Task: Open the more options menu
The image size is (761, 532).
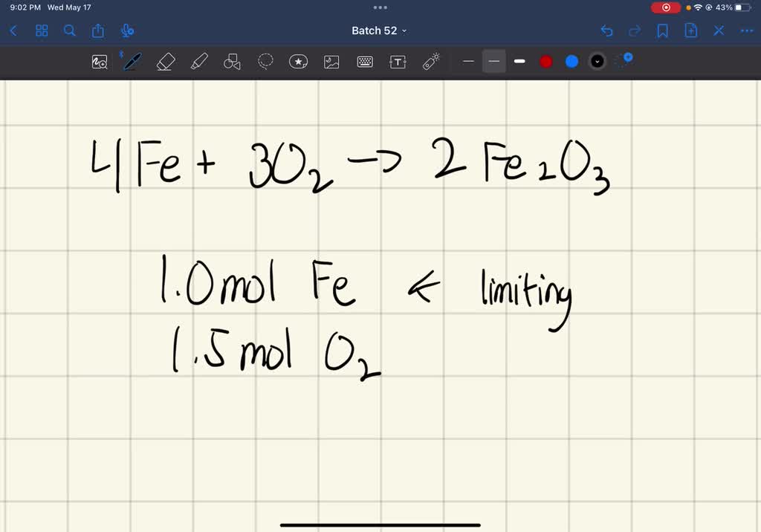Action: [747, 30]
